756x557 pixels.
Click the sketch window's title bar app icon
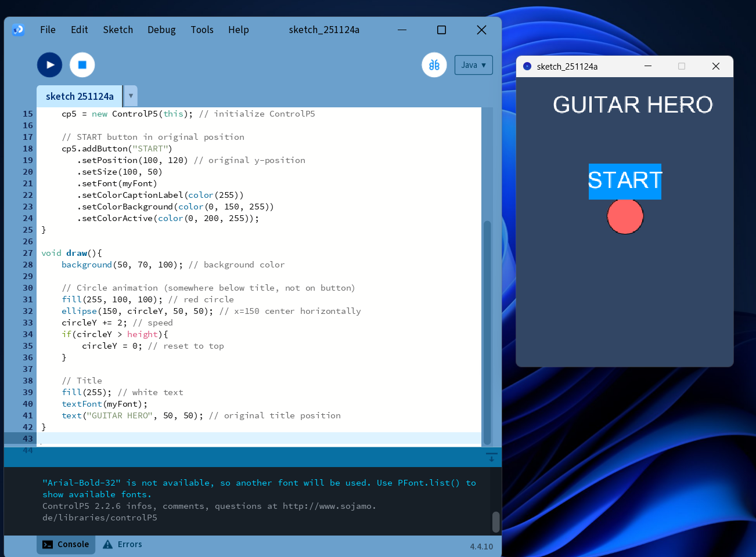pyautogui.click(x=527, y=66)
